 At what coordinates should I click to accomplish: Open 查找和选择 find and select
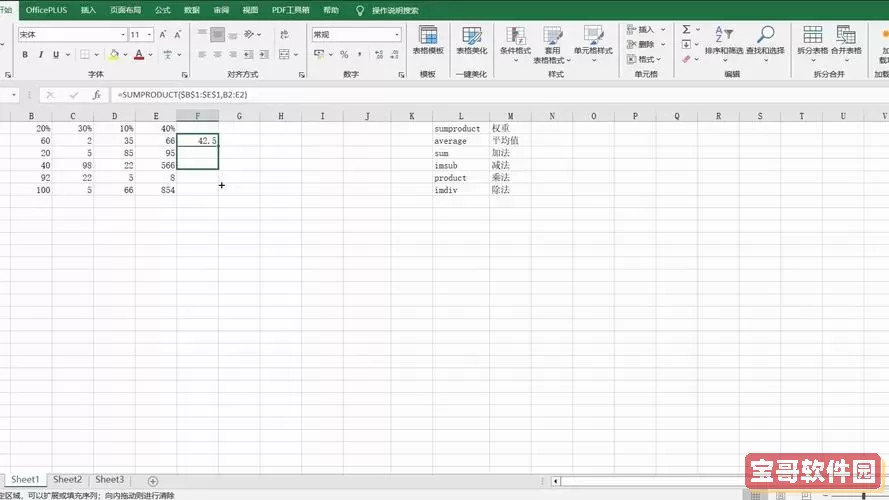tap(765, 43)
